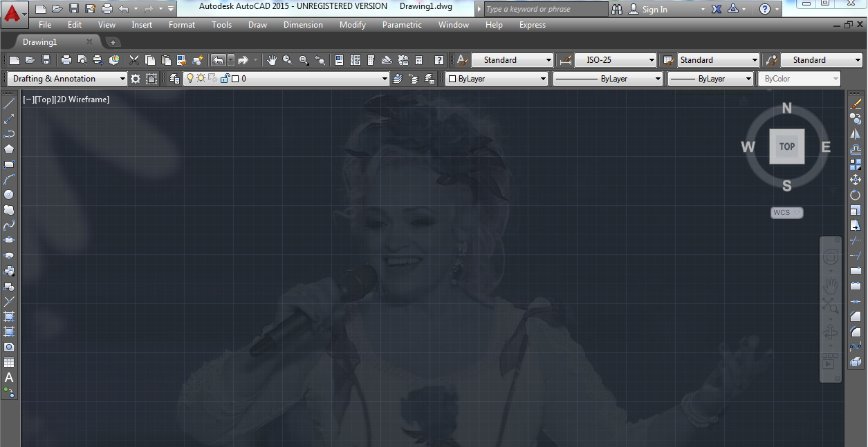Open the layer 0 dropdown list
The width and height of the screenshot is (868, 447).
pos(286,79)
